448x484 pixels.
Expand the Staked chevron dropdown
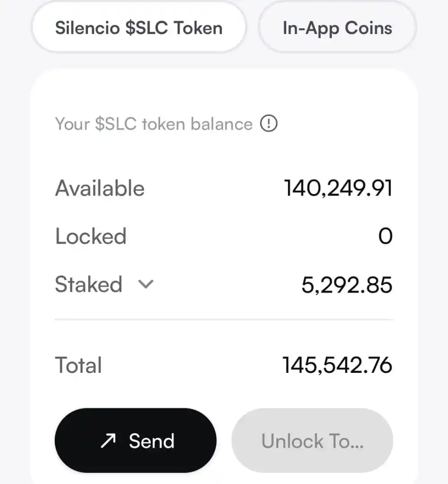(x=146, y=284)
